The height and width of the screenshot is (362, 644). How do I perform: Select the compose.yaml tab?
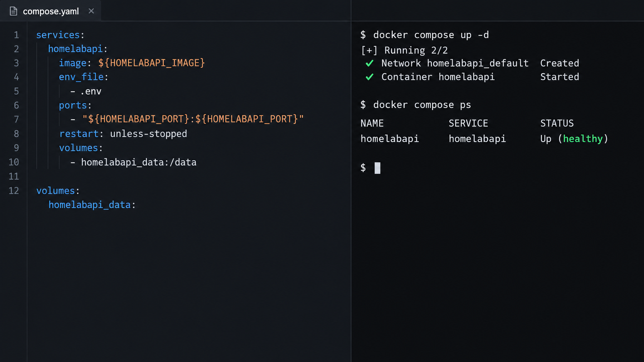click(x=50, y=11)
